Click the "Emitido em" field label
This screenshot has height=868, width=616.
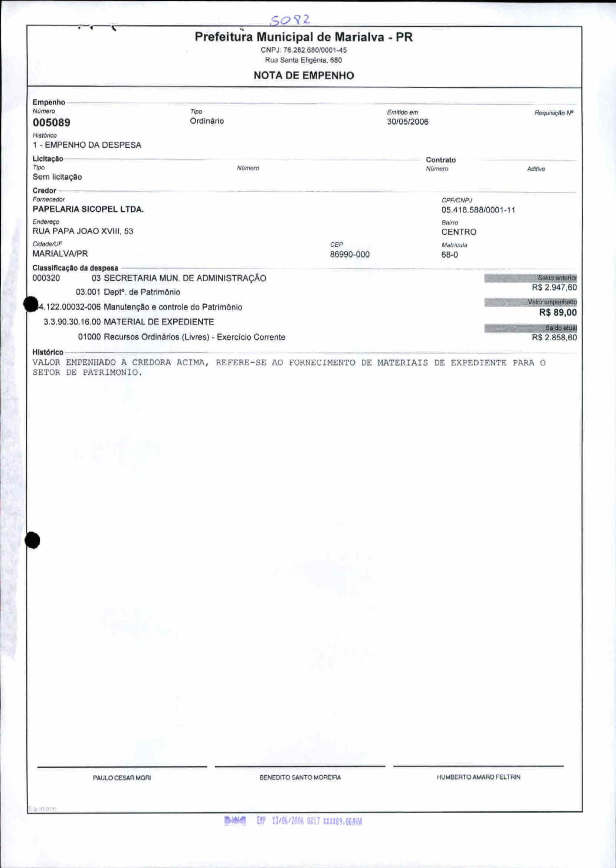(x=403, y=112)
